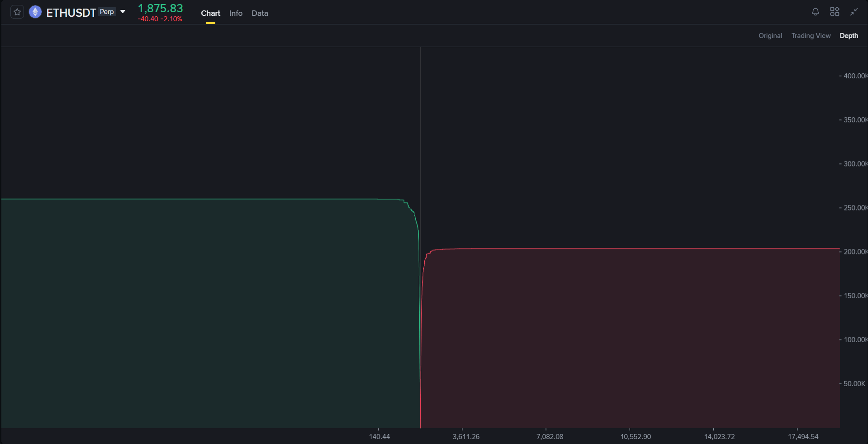868x444 pixels.
Task: Click the 3,611.26 price axis label
Action: pyautogui.click(x=466, y=437)
